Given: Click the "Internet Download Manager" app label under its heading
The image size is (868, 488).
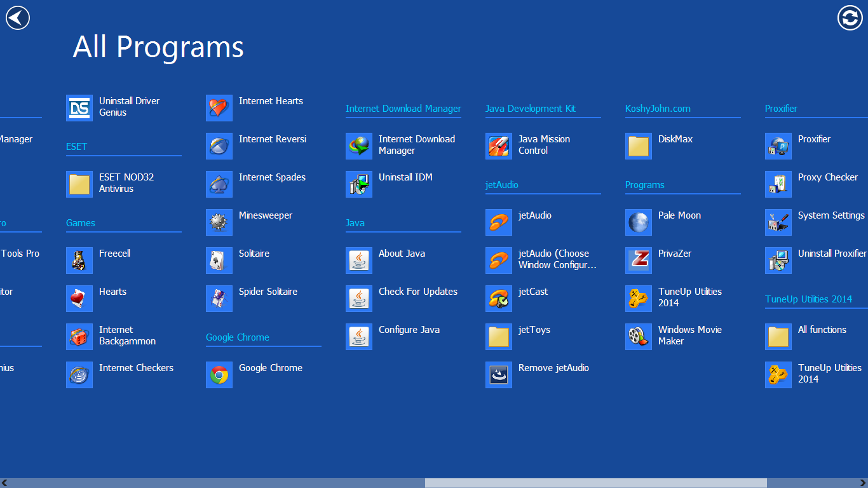Looking at the screenshot, I should 417,145.
